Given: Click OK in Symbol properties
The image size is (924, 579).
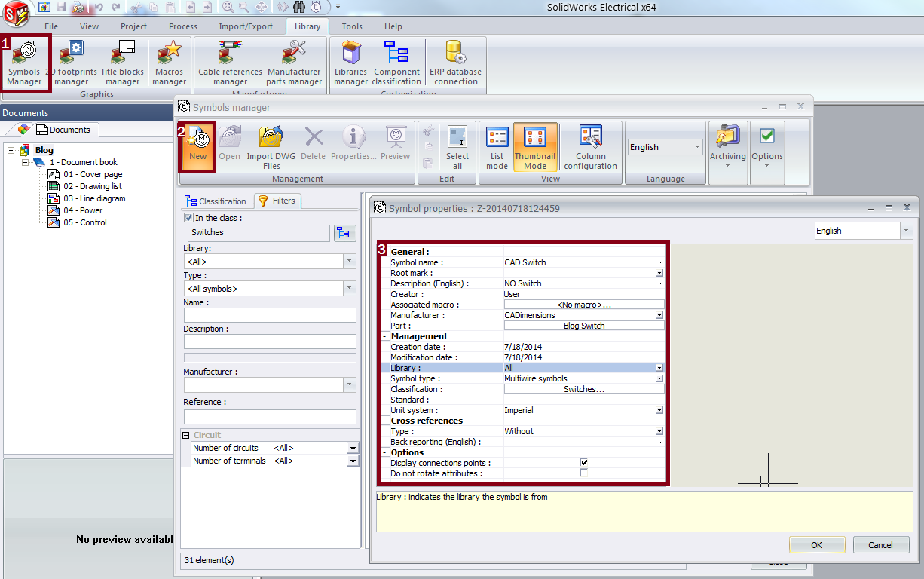Looking at the screenshot, I should click(817, 544).
